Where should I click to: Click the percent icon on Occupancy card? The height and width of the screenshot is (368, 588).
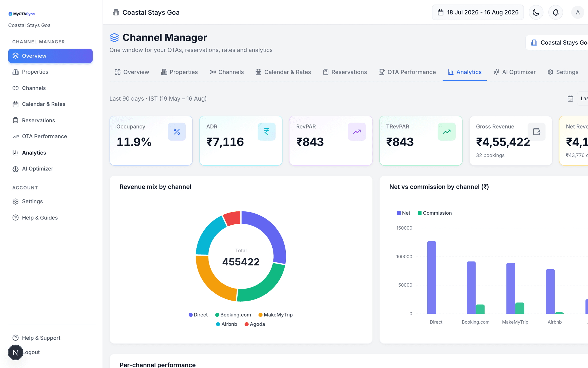point(177,132)
